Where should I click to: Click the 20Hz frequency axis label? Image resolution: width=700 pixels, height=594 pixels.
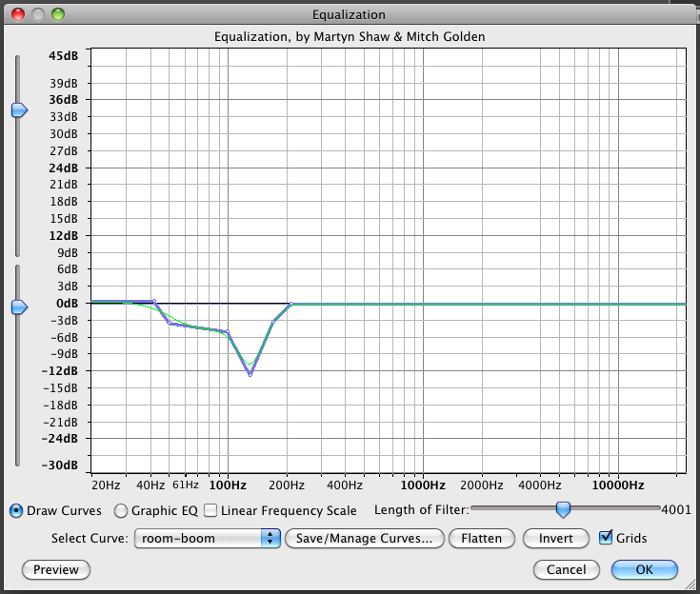[106, 485]
